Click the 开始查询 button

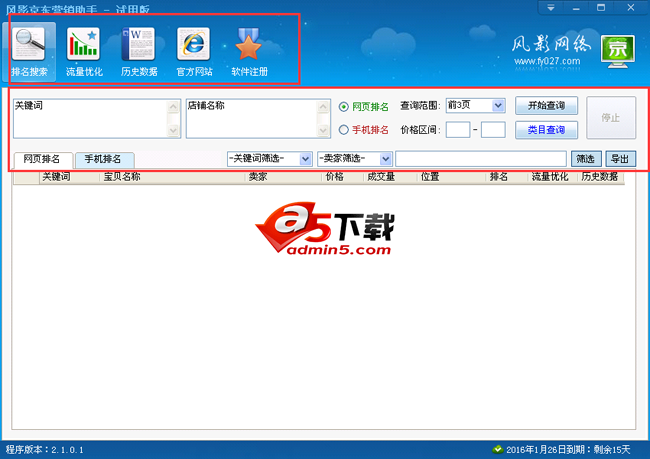tap(546, 105)
